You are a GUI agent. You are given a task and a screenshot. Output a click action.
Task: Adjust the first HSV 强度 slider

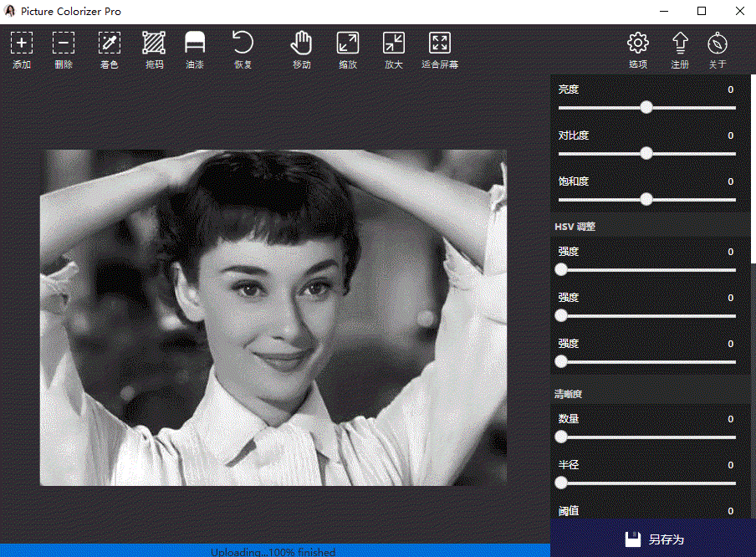560,269
